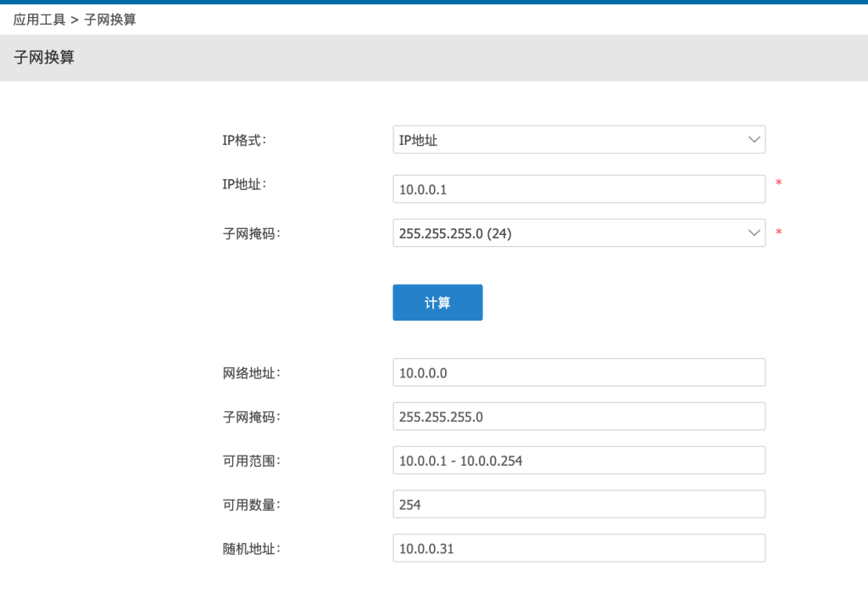Select 10.0.0.31 in the random address box
This screenshot has height=604, width=868.
click(x=426, y=548)
